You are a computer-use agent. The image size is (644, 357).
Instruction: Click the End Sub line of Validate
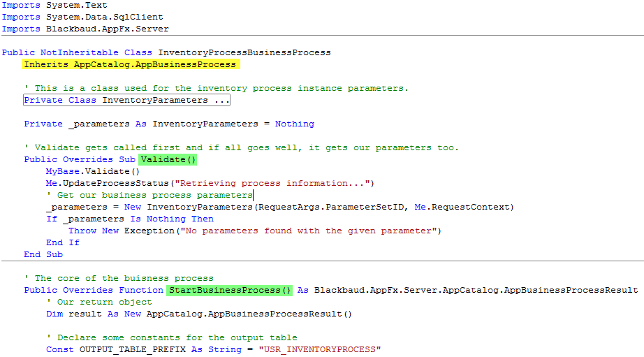(43, 254)
